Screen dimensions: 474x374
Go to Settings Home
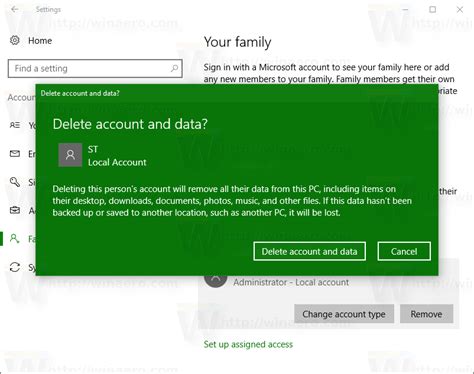[40, 41]
